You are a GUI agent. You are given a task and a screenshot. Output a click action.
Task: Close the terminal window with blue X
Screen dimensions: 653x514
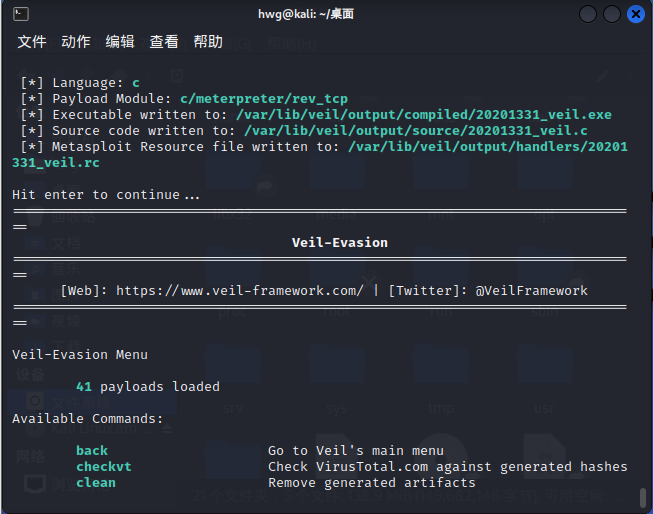[636, 14]
